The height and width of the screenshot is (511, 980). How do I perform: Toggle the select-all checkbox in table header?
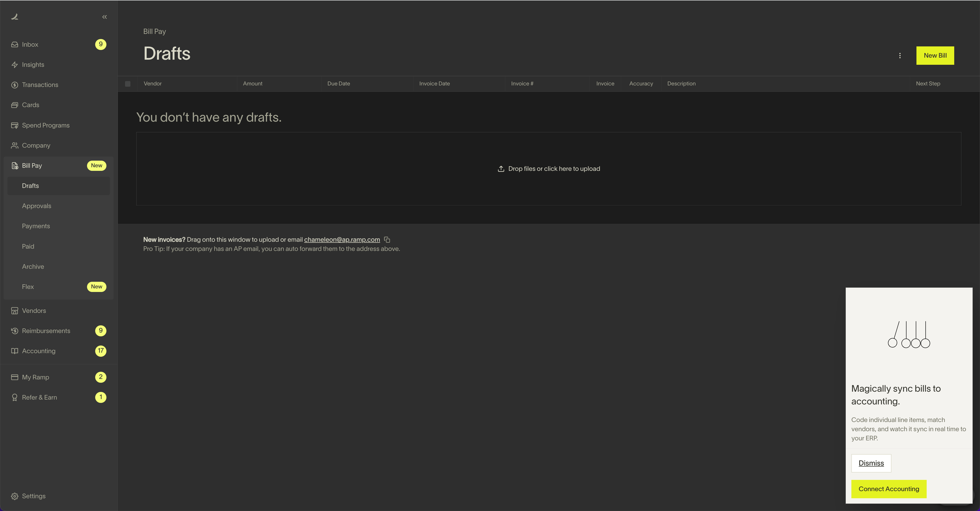tap(128, 84)
